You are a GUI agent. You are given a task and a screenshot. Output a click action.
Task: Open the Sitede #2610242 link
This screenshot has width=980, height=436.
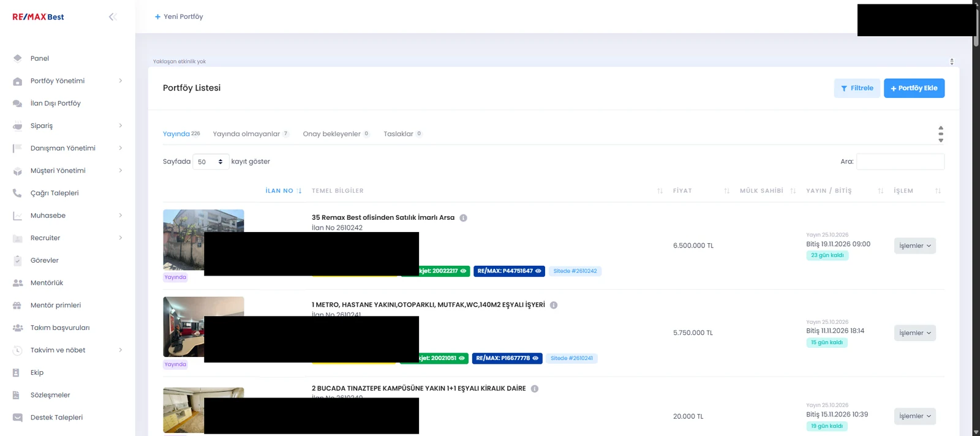click(575, 271)
